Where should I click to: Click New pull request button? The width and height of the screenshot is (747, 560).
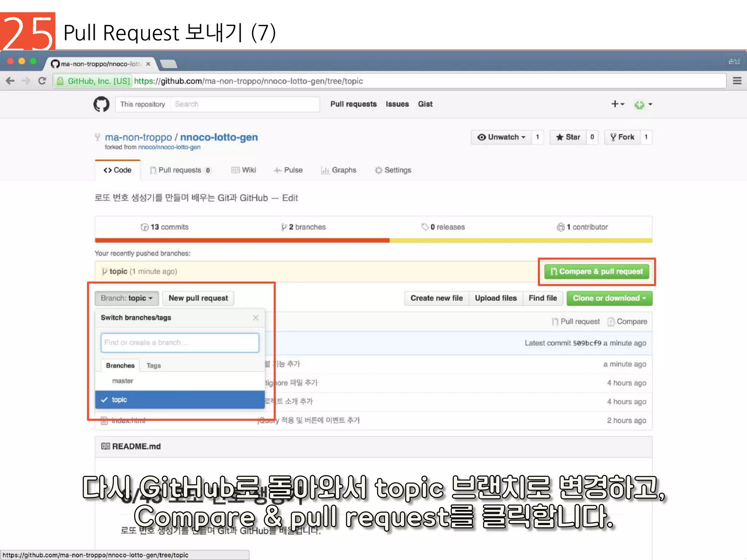(198, 298)
